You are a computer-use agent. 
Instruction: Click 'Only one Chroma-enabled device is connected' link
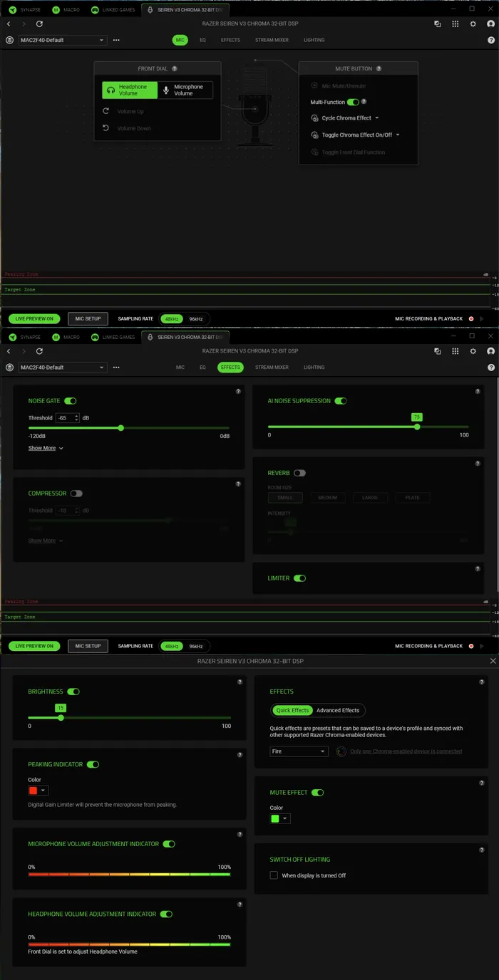[406, 751]
